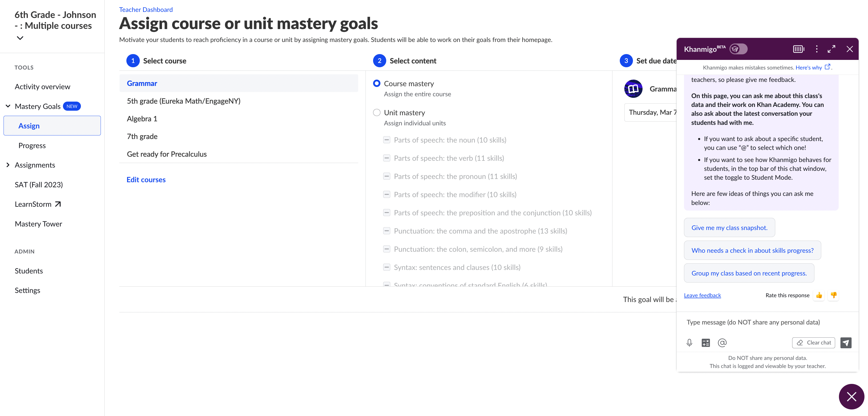Check Parts of speech: the noun unit
The width and height of the screenshot is (868, 416).
point(387,140)
